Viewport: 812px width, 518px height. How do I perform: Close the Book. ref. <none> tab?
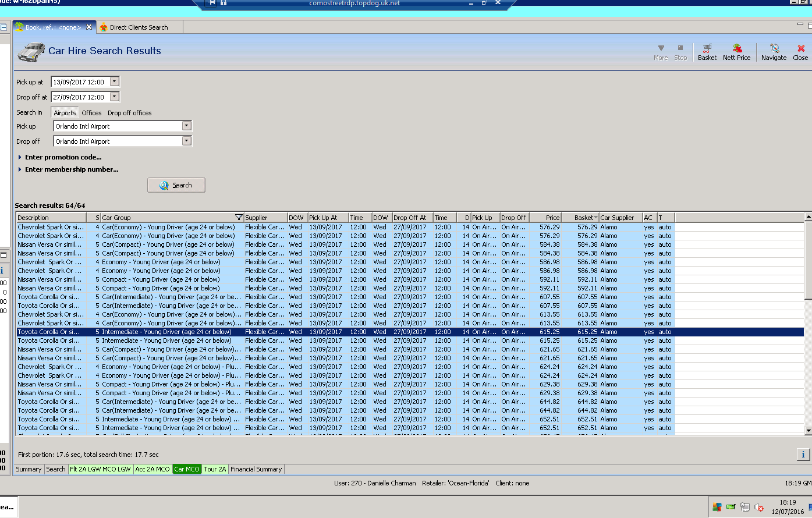89,27
